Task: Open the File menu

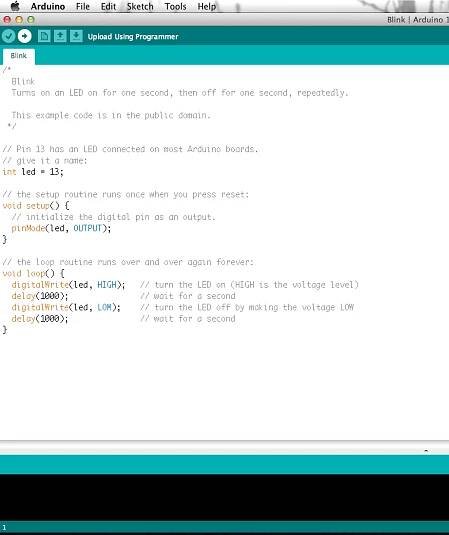Action: click(x=83, y=6)
